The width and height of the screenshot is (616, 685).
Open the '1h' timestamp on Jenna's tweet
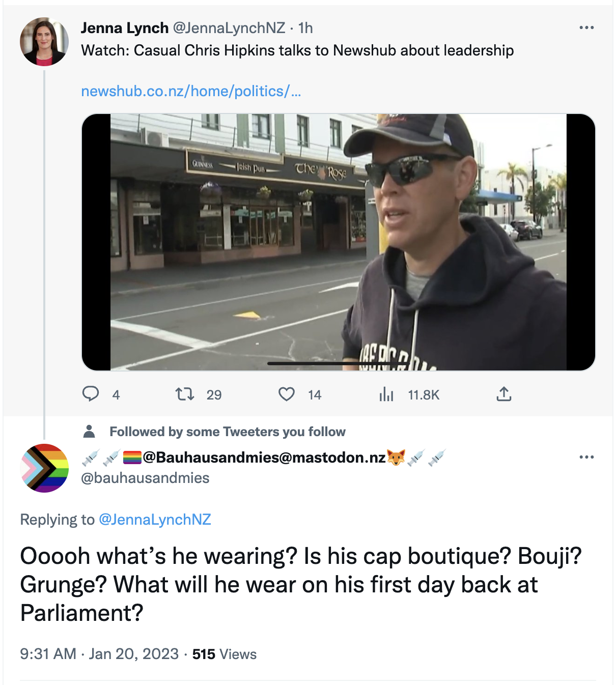pos(305,28)
